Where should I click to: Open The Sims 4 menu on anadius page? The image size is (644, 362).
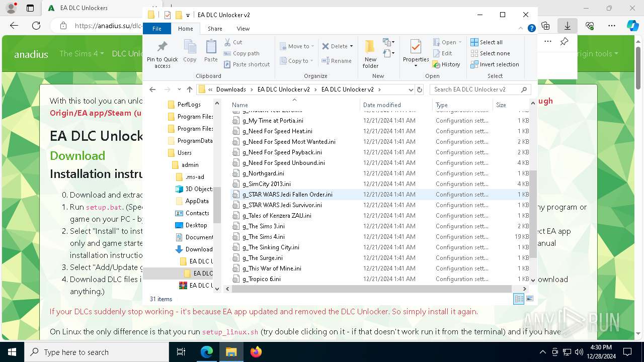pos(82,53)
